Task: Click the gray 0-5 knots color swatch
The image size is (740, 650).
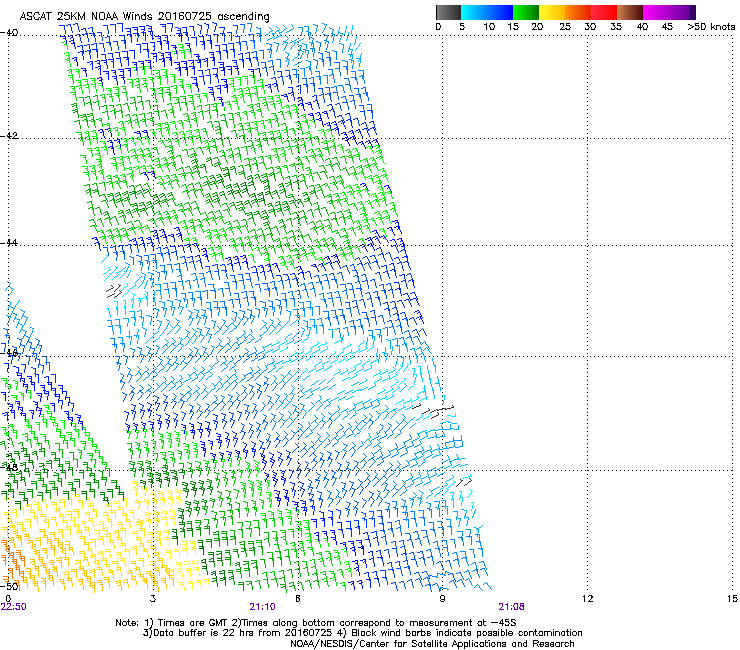Action: click(448, 12)
